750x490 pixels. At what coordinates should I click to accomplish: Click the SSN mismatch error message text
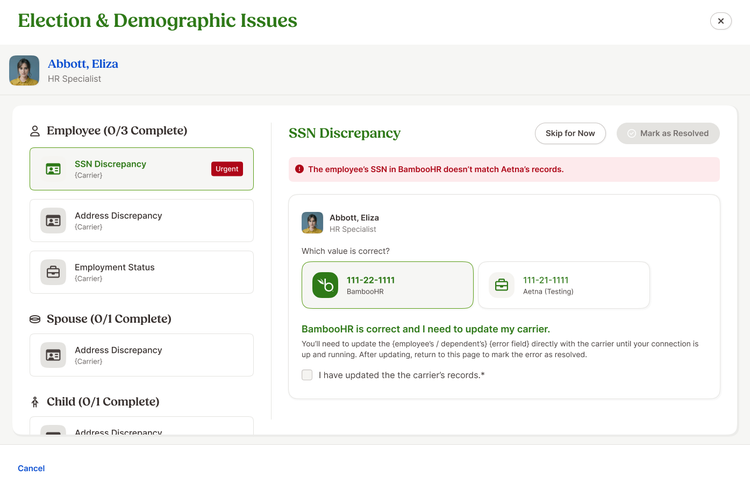[436, 169]
